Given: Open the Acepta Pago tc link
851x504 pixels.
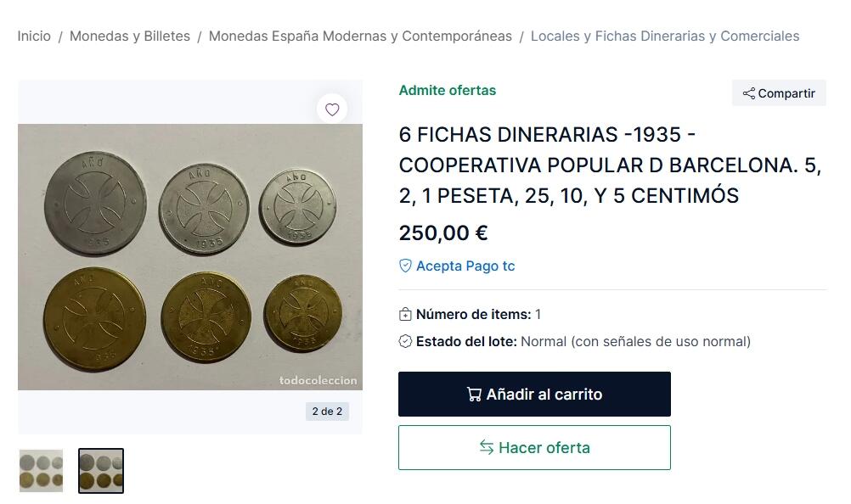Looking at the screenshot, I should 465,266.
